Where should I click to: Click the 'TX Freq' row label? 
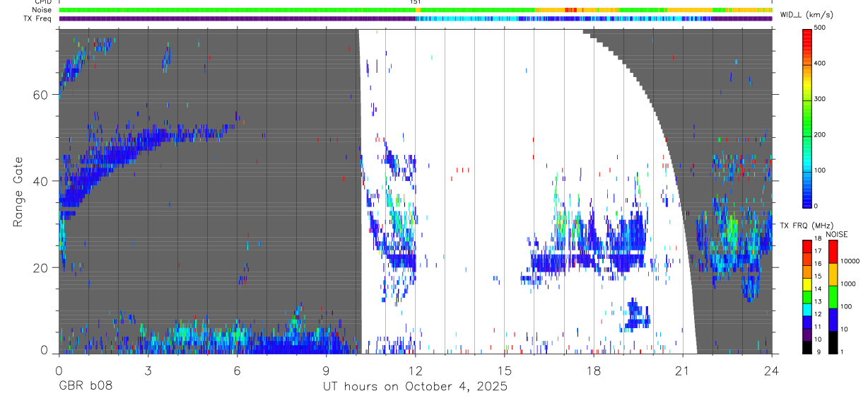click(37, 18)
